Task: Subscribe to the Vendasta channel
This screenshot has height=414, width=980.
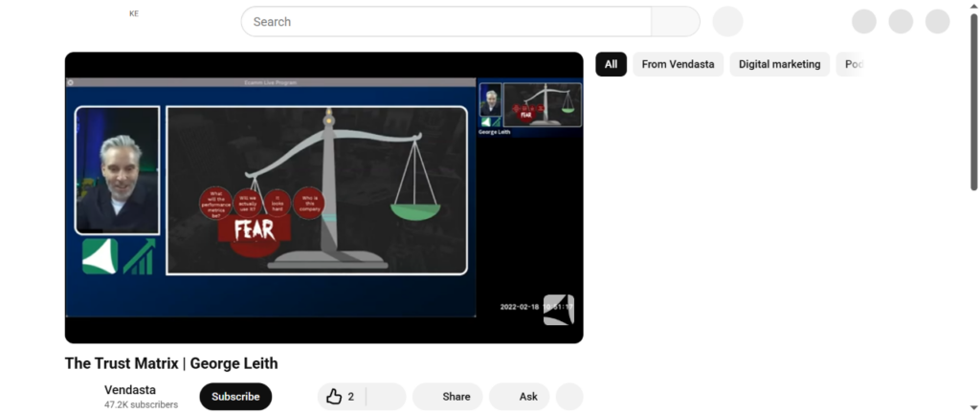Action: click(x=235, y=397)
